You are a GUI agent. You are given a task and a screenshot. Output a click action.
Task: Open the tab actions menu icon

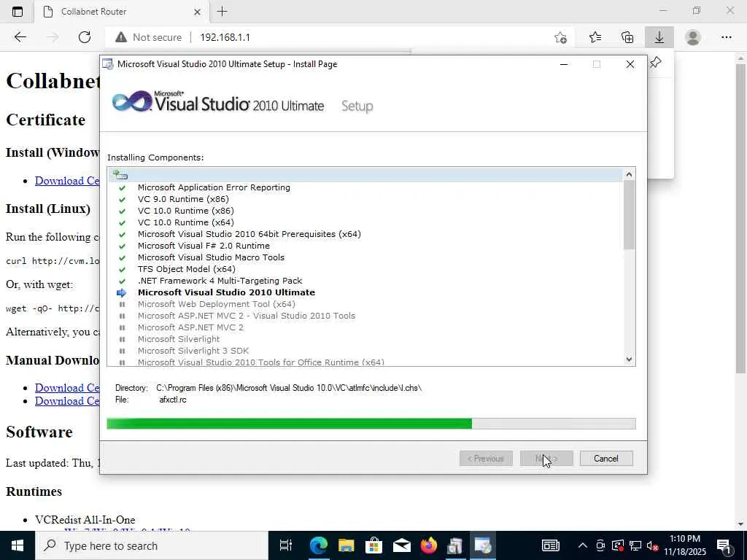(18, 12)
